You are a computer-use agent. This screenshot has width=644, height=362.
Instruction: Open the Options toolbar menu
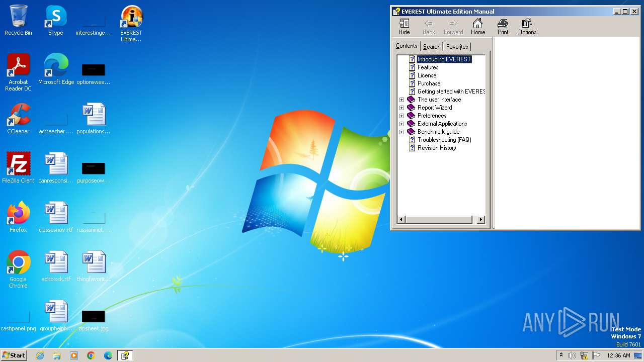coord(527,27)
